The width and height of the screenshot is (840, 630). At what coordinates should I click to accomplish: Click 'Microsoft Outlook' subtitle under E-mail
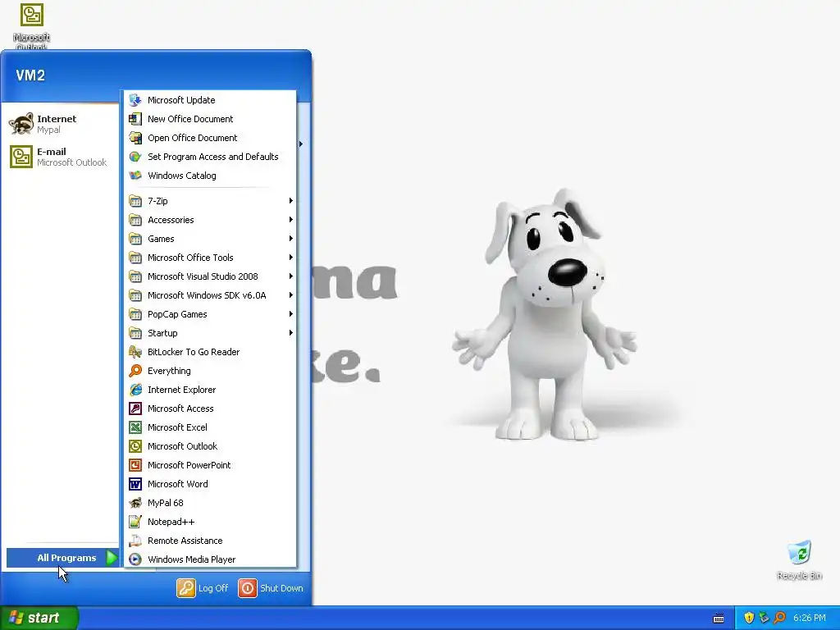point(72,162)
